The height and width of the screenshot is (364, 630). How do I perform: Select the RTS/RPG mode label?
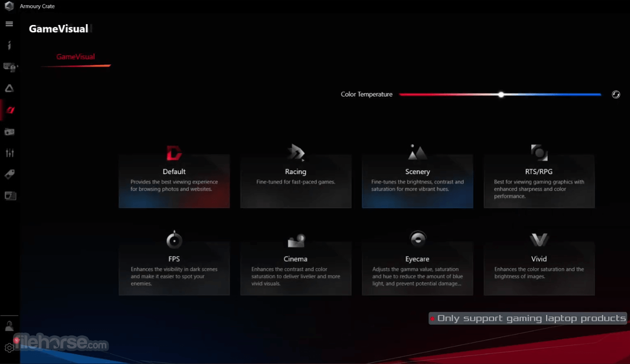(539, 172)
